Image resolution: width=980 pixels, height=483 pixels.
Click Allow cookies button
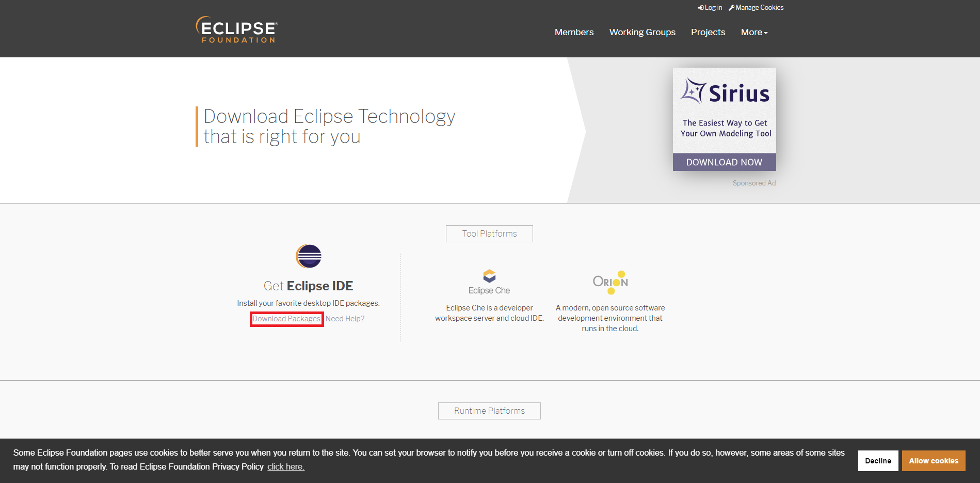[x=934, y=461]
